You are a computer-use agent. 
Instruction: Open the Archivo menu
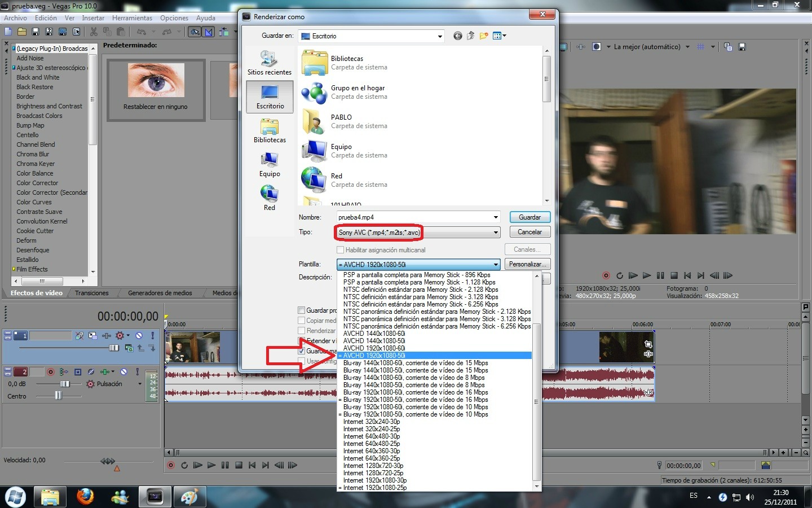(x=16, y=18)
